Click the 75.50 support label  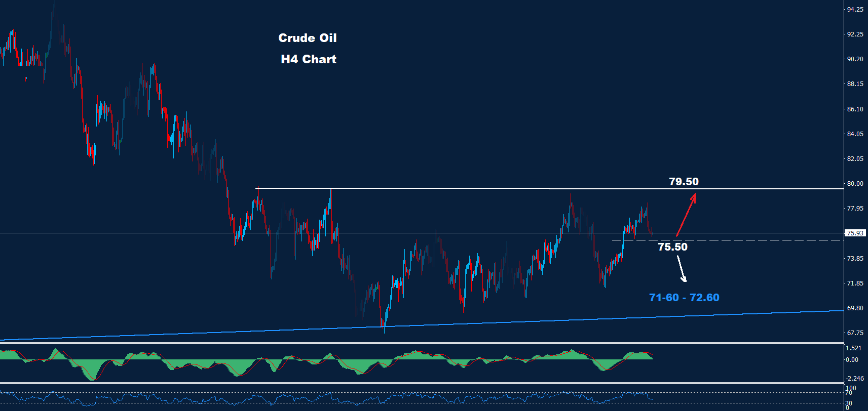[672, 247]
